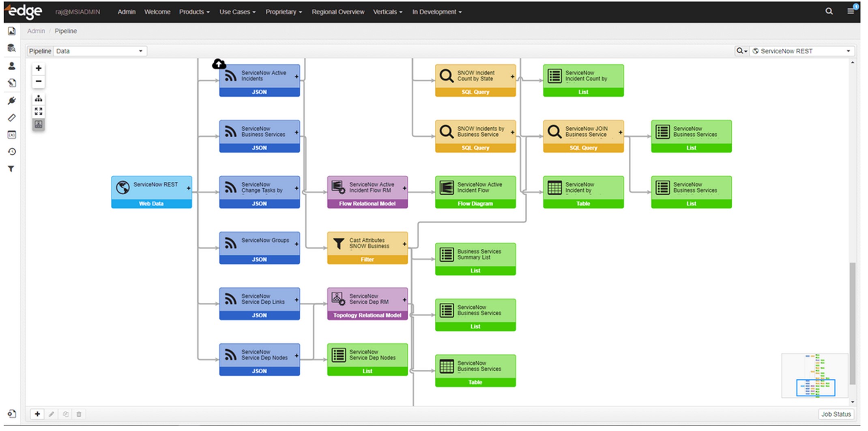Screen dimensions: 868x431
Task: Click the magnifier icon on SNOW Incident Count node
Action: 446,75
